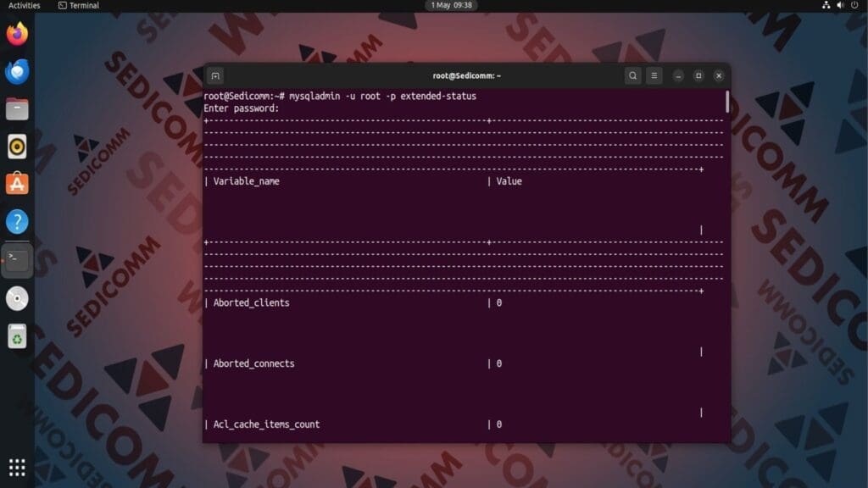This screenshot has width=868, height=488.
Task: Open the Help application icon
Action: pos(17,221)
